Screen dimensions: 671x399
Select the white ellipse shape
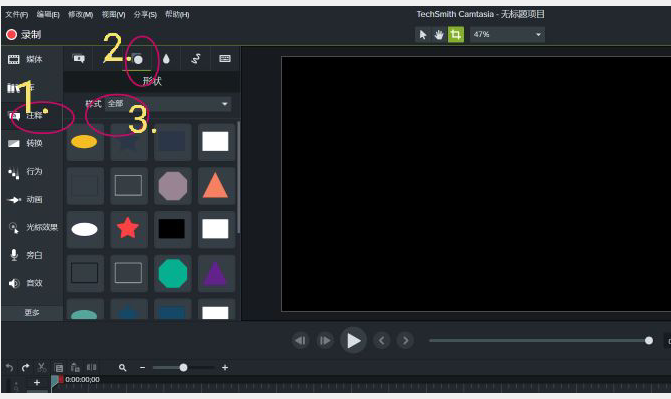[84, 229]
